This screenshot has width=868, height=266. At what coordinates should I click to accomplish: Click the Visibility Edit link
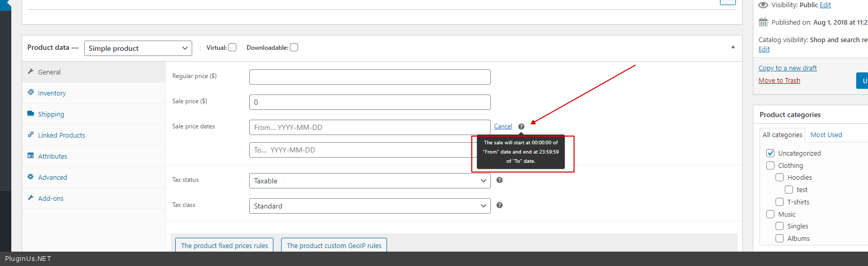coord(825,5)
